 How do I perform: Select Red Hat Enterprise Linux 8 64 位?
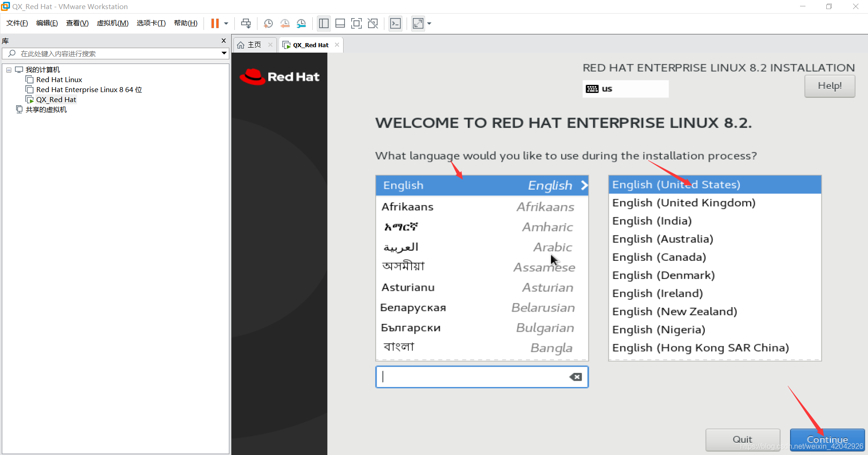89,90
